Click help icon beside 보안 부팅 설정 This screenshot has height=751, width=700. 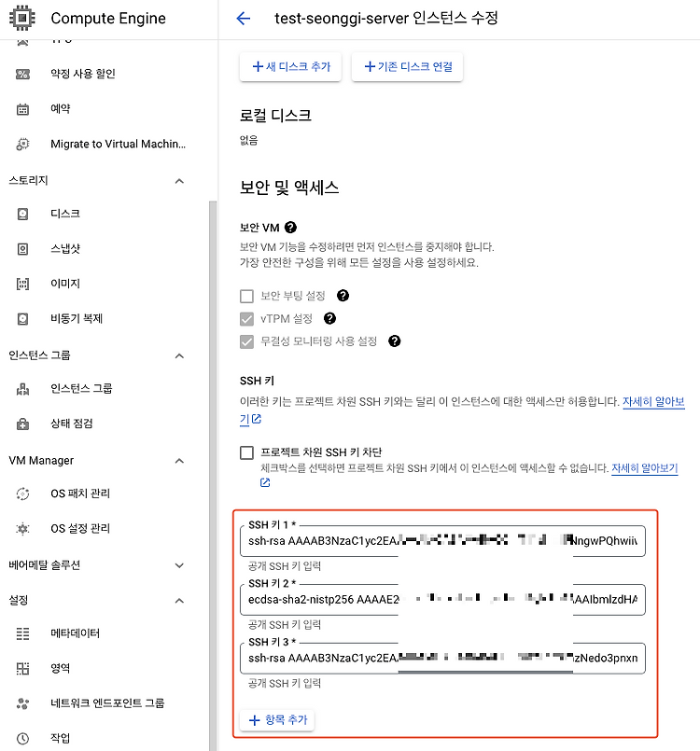click(343, 296)
